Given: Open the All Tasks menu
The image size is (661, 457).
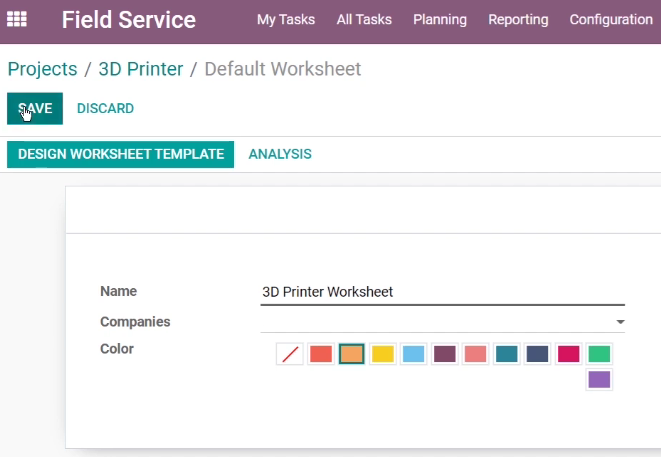Looking at the screenshot, I should (x=364, y=19).
